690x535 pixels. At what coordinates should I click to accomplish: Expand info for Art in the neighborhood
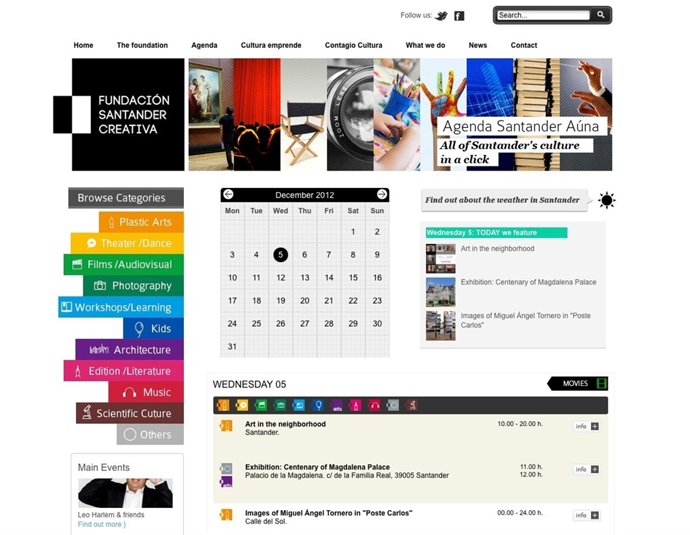pyautogui.click(x=587, y=426)
